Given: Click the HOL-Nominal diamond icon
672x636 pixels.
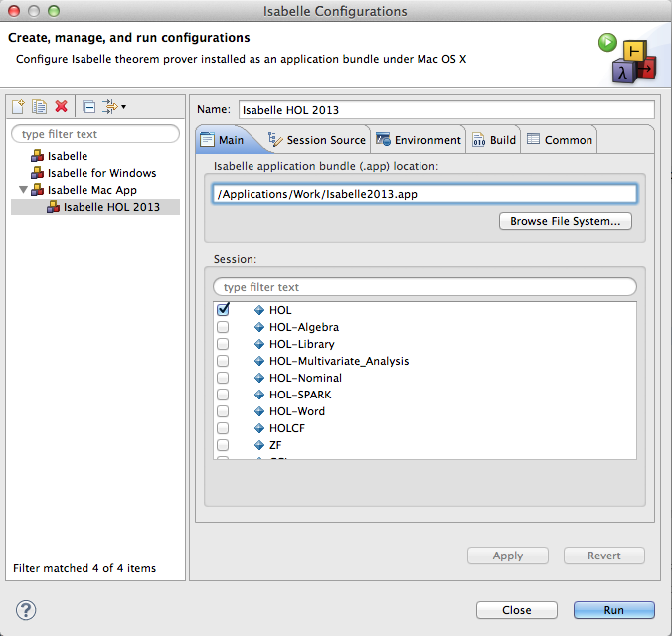Looking at the screenshot, I should coord(259,378).
